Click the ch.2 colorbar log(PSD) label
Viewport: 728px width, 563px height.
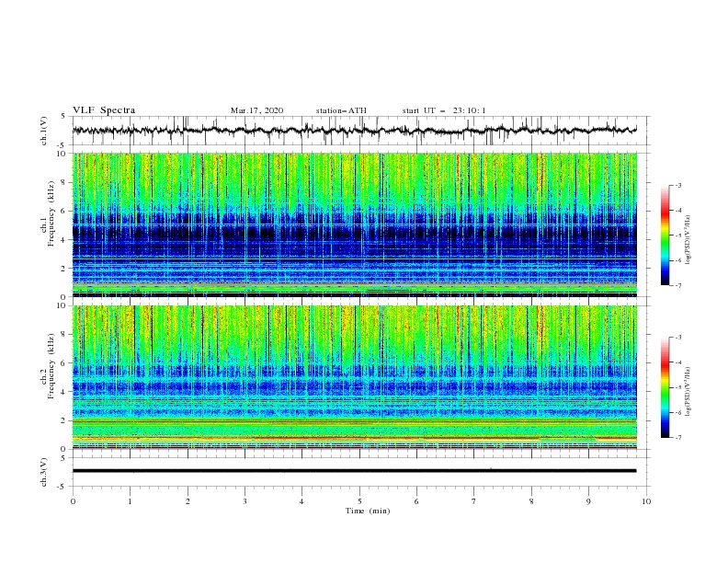click(688, 391)
